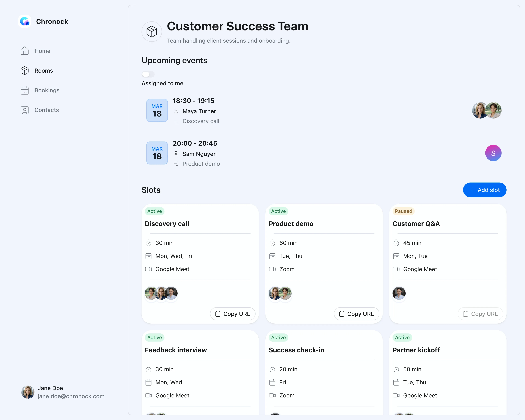This screenshot has width=525, height=420.
Task: Click the Contacts badge icon
Action: pyautogui.click(x=25, y=110)
